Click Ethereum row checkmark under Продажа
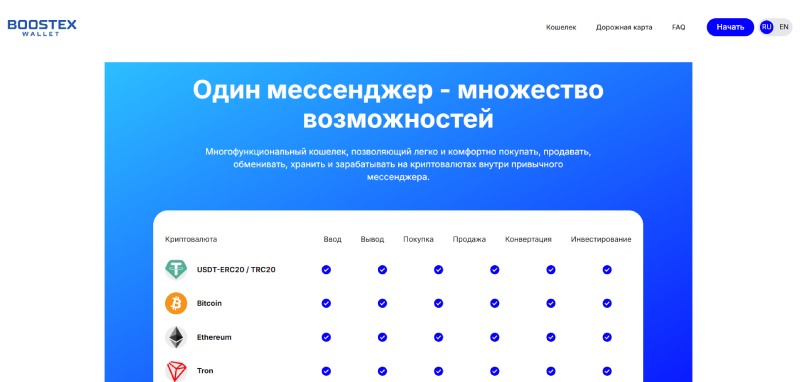The height and width of the screenshot is (382, 800). [x=494, y=337]
